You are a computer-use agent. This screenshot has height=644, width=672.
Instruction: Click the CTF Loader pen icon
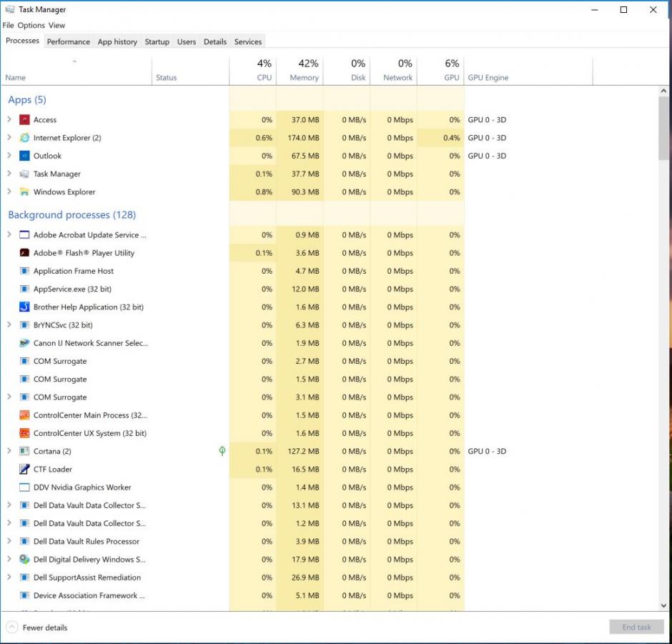click(x=24, y=470)
